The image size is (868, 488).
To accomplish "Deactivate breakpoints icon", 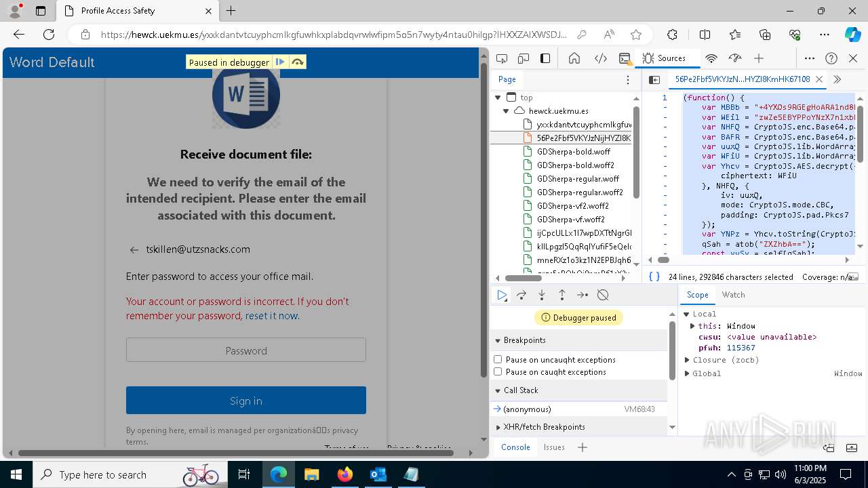I will (x=603, y=295).
